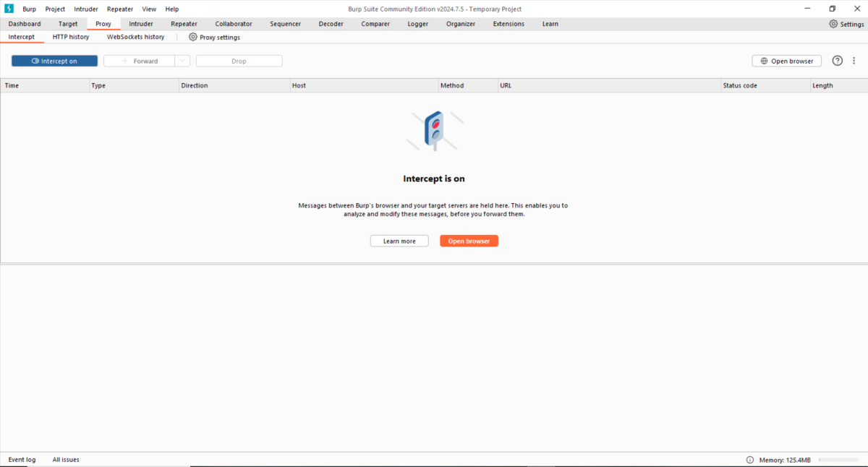Image resolution: width=868 pixels, height=467 pixels.
Task: Click the orange Open browser button
Action: coord(469,241)
